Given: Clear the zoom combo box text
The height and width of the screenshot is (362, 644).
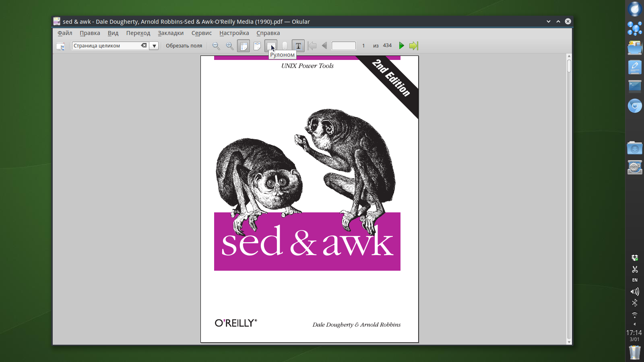Looking at the screenshot, I should [144, 45].
